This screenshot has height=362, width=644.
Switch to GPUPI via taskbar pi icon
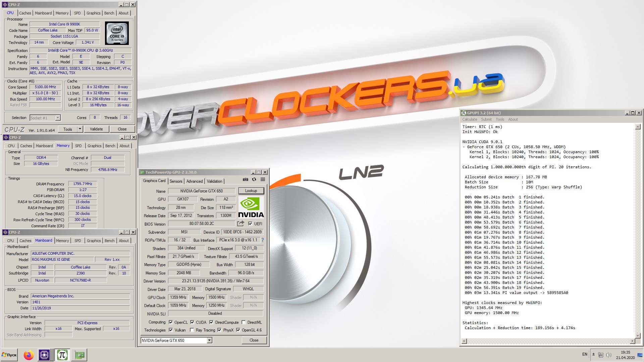pos(62,355)
